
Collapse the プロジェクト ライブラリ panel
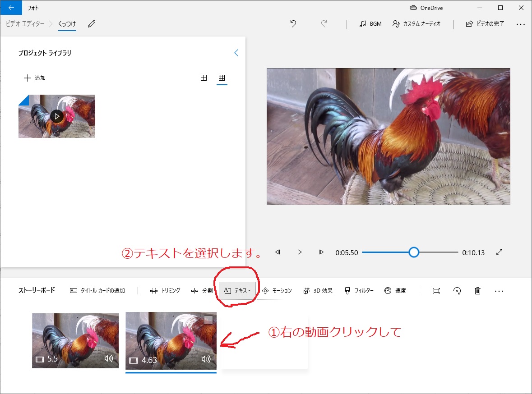click(236, 52)
